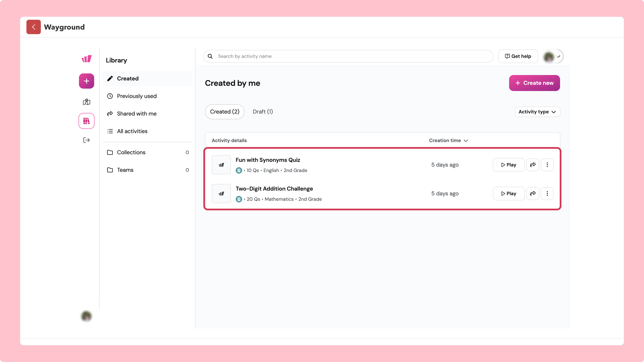Click the Wayground title text

[64, 27]
